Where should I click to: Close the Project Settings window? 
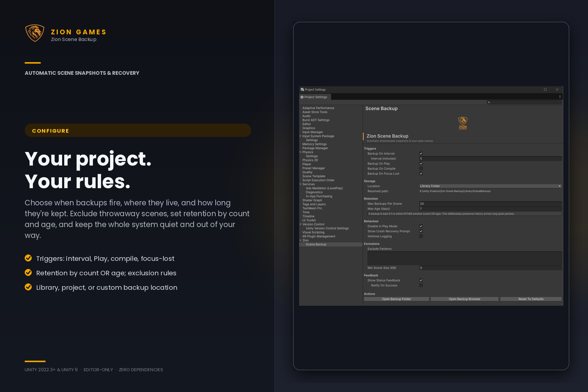pyautogui.click(x=557, y=90)
